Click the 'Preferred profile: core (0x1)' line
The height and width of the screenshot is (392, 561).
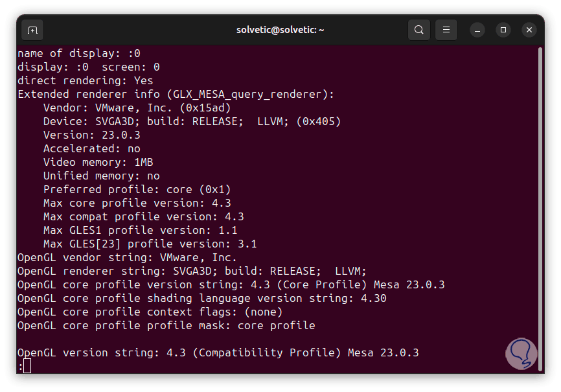pos(137,189)
